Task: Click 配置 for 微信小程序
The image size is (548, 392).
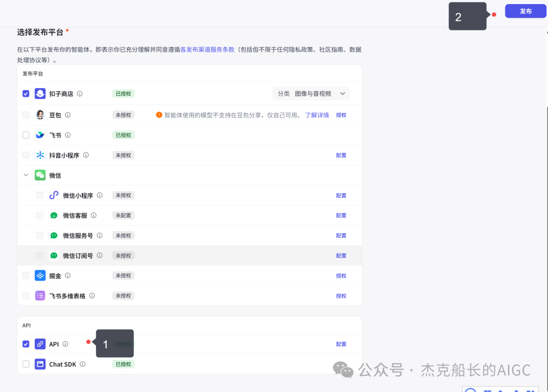Action: pyautogui.click(x=341, y=195)
